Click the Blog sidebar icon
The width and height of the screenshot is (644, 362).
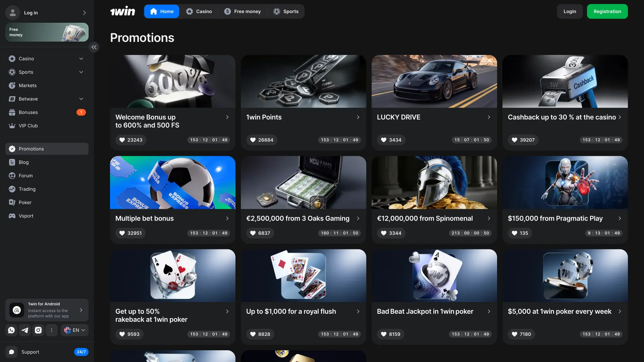tap(12, 162)
